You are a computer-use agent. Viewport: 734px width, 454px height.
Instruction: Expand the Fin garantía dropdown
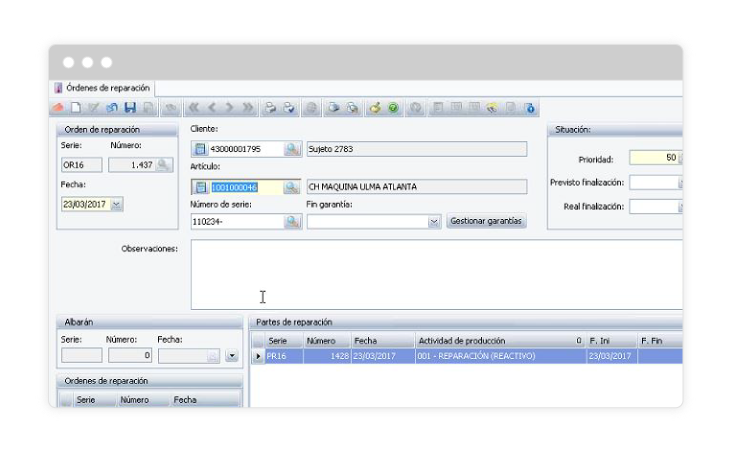pyautogui.click(x=434, y=222)
